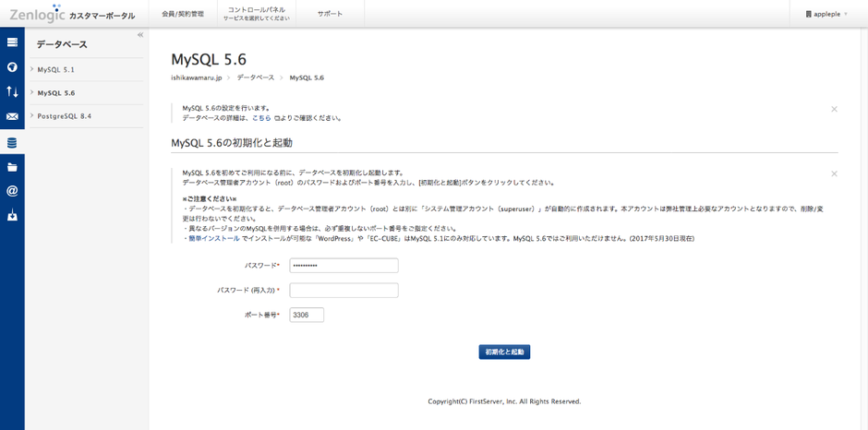This screenshot has width=868, height=430.
Task: Open the コントロールパネル service selector
Action: [256, 15]
